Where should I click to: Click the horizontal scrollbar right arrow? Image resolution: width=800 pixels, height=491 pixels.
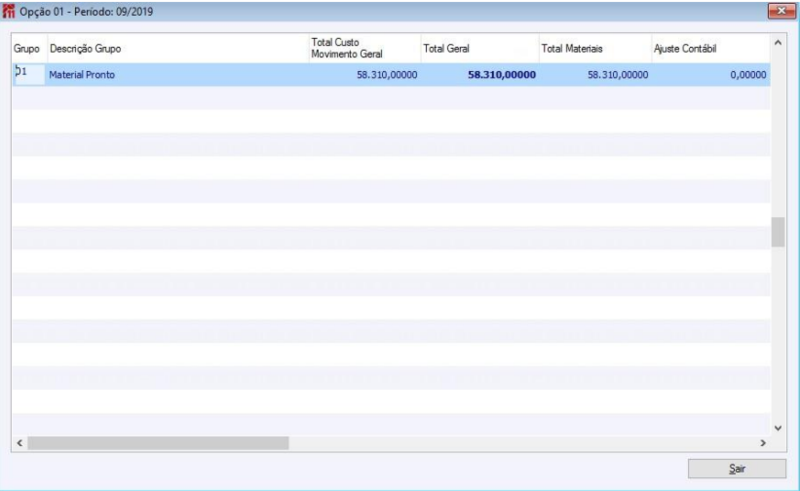(763, 443)
